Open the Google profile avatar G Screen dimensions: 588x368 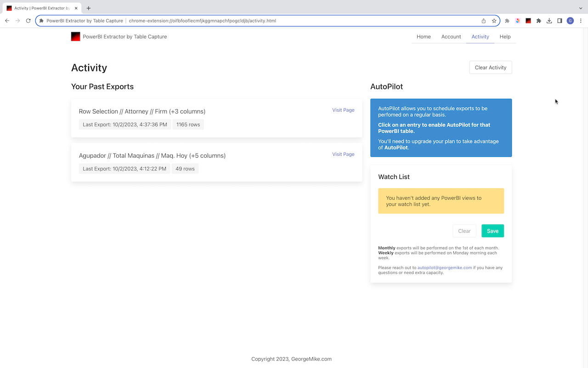[x=570, y=21]
